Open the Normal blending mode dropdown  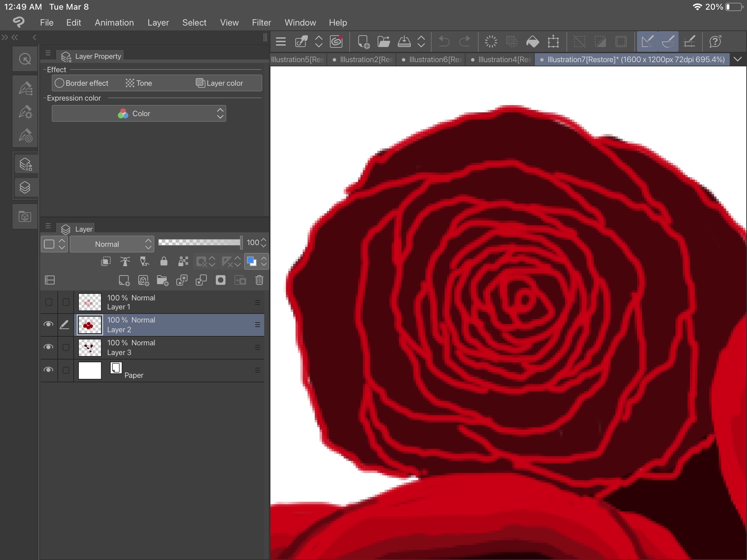coord(112,244)
